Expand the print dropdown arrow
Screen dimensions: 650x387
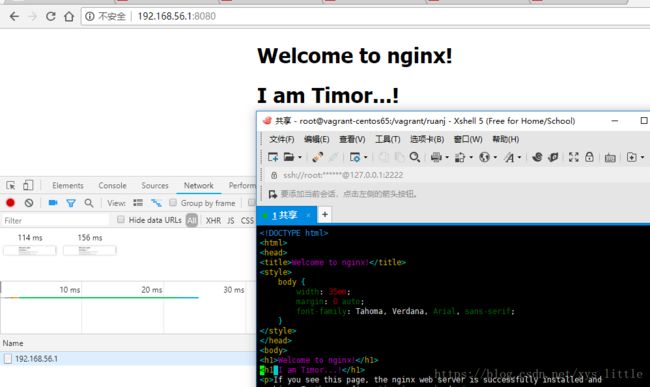446,157
